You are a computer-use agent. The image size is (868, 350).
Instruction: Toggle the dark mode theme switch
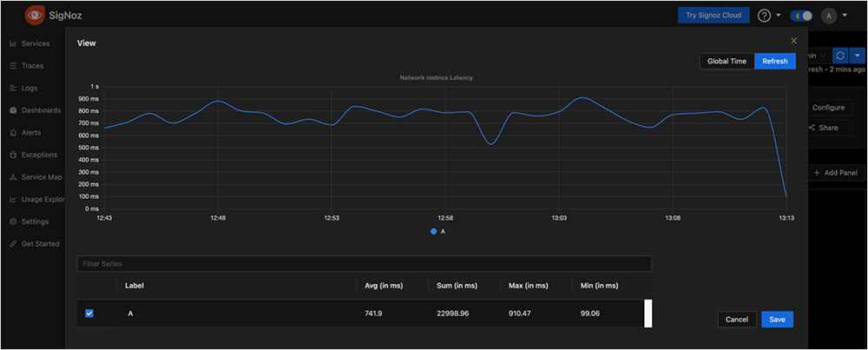tap(800, 16)
